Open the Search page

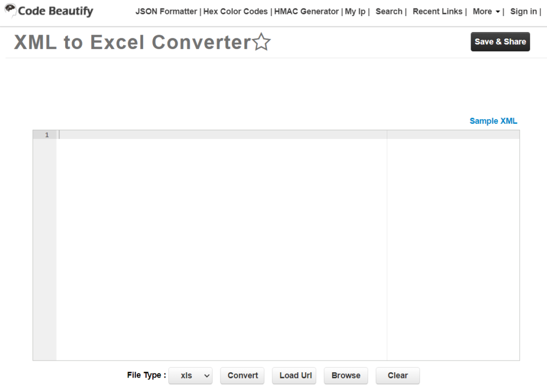pos(389,11)
